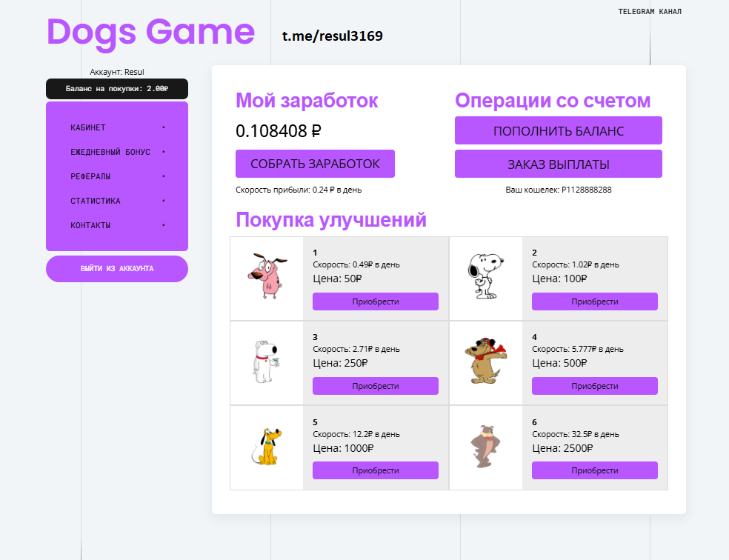The image size is (729, 560).
Task: Buy the 50₽ dog with Приобрести
Action: (376, 301)
